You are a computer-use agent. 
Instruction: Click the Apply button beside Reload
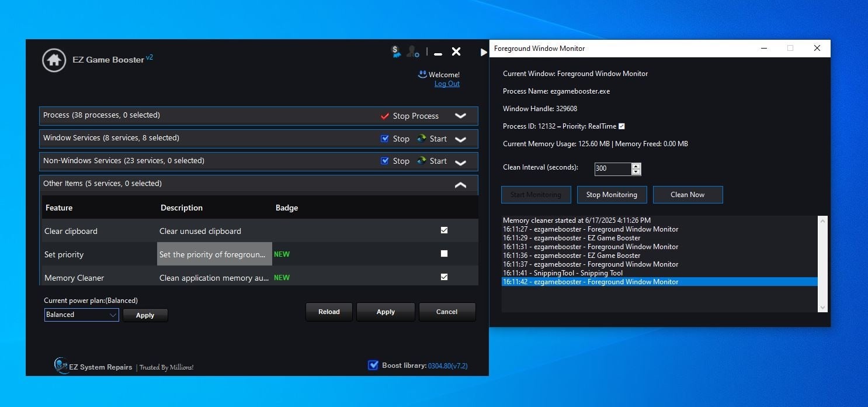tap(386, 312)
